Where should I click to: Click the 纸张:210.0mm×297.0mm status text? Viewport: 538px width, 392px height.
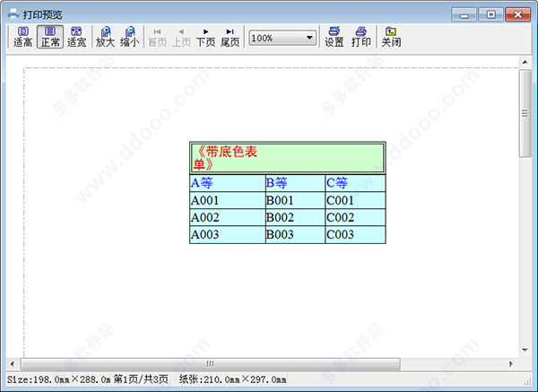coord(232,379)
